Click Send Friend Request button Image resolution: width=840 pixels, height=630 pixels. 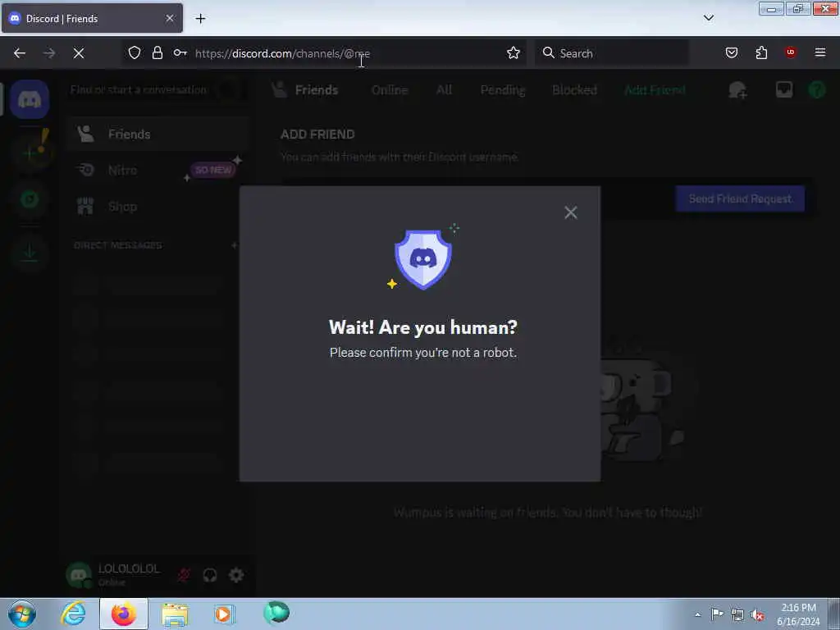pyautogui.click(x=740, y=199)
